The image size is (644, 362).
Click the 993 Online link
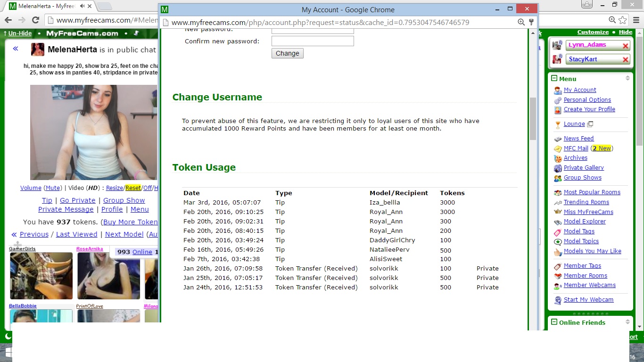[135, 252]
